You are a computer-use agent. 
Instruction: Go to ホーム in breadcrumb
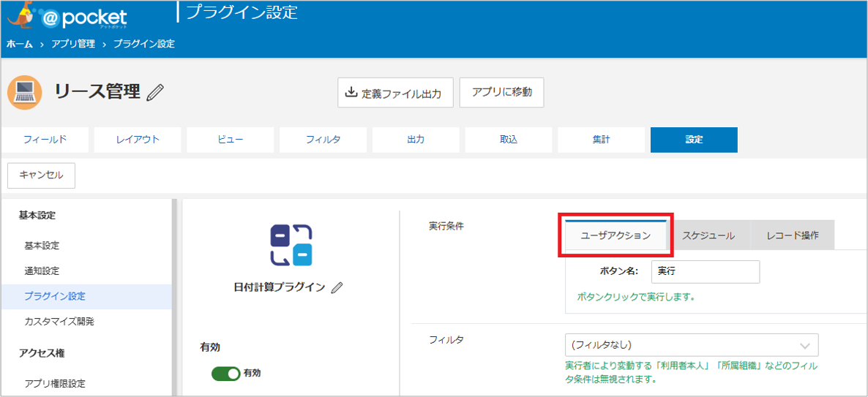click(20, 44)
